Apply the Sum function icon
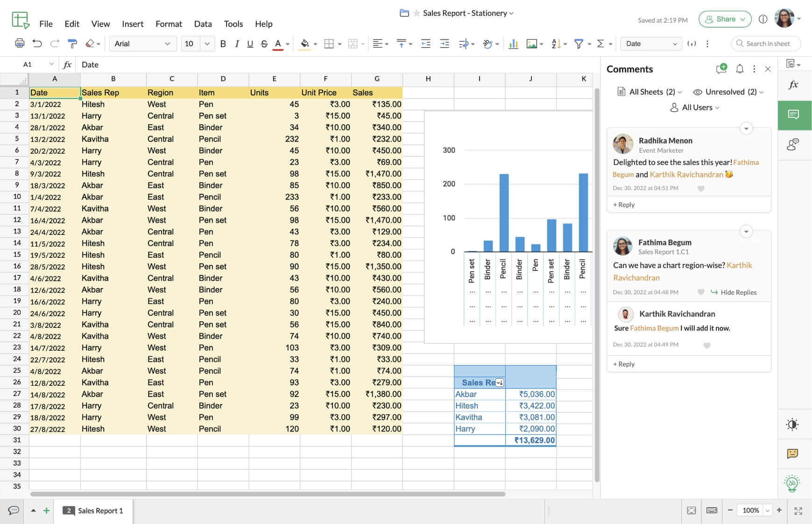Image resolution: width=812 pixels, height=524 pixels. [x=600, y=43]
